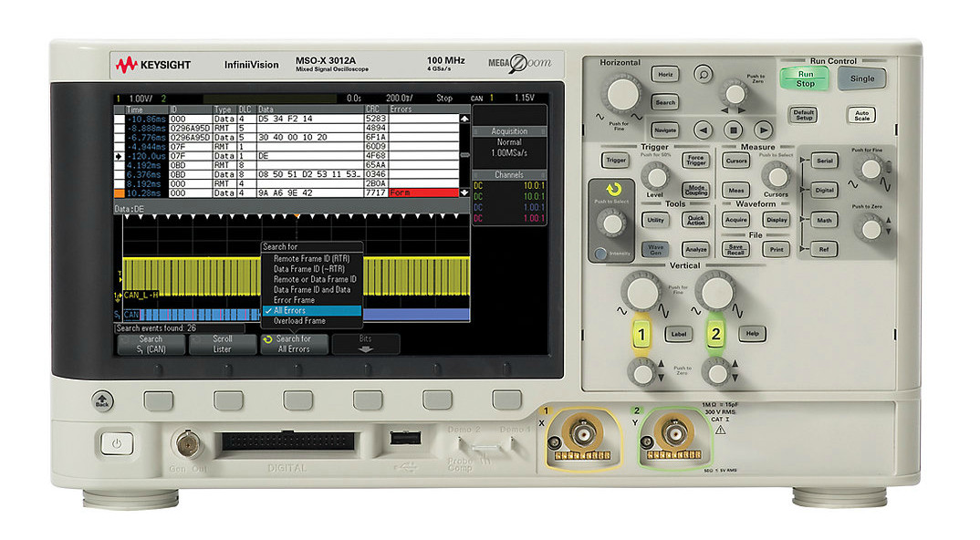Choose 'Data Frame ID and Data' option

click(311, 290)
